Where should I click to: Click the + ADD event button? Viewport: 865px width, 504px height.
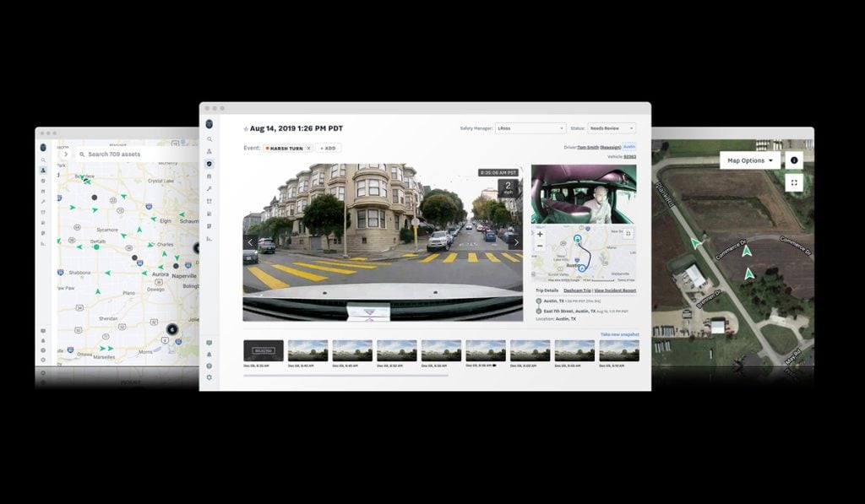[x=328, y=148]
